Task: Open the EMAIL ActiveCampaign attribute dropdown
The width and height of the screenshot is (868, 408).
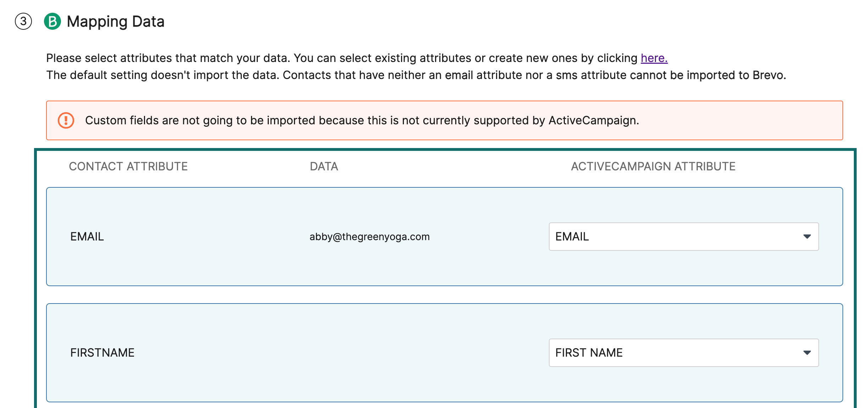Action: point(674,237)
